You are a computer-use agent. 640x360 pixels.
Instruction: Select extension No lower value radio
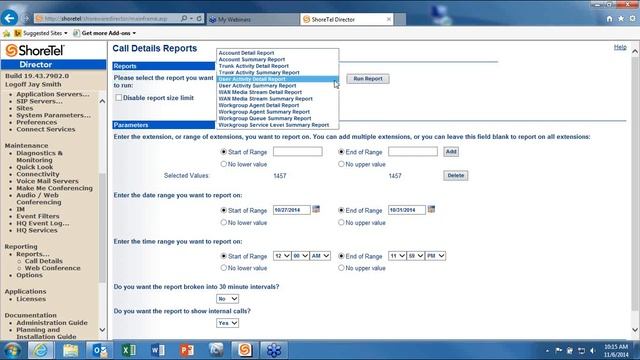pos(223,164)
